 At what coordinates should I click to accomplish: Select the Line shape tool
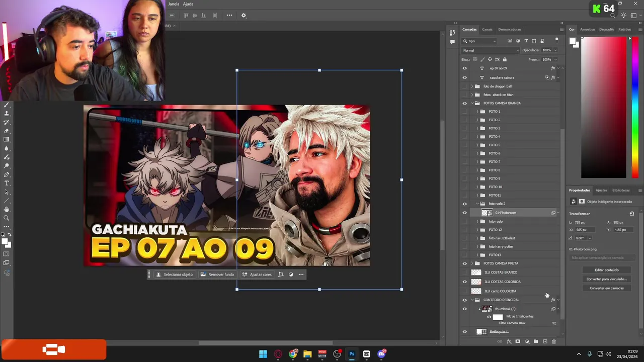[x=7, y=201]
